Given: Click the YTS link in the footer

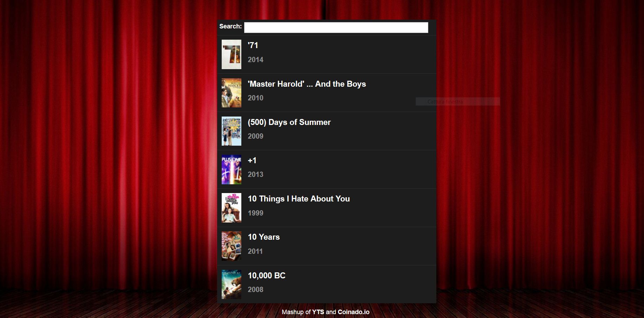Looking at the screenshot, I should [x=318, y=312].
